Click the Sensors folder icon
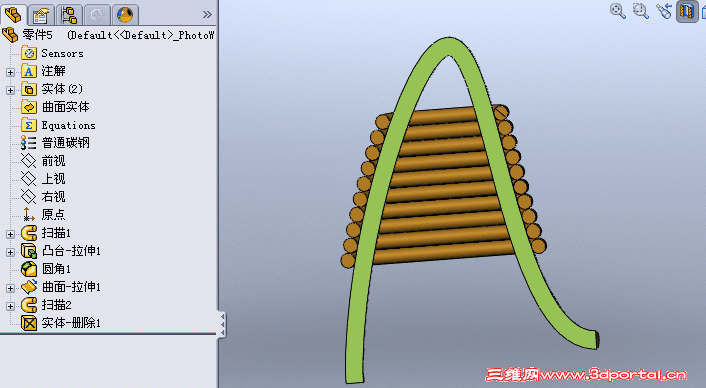Image resolution: width=706 pixels, height=388 pixels. pos(29,53)
